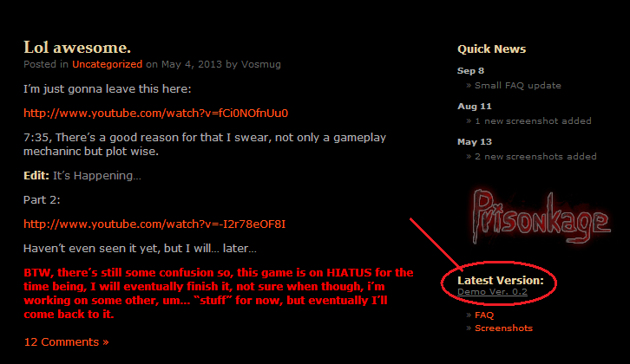Click the arrow bullet beside Small FAQ update
This screenshot has height=364, width=630.
click(x=469, y=86)
